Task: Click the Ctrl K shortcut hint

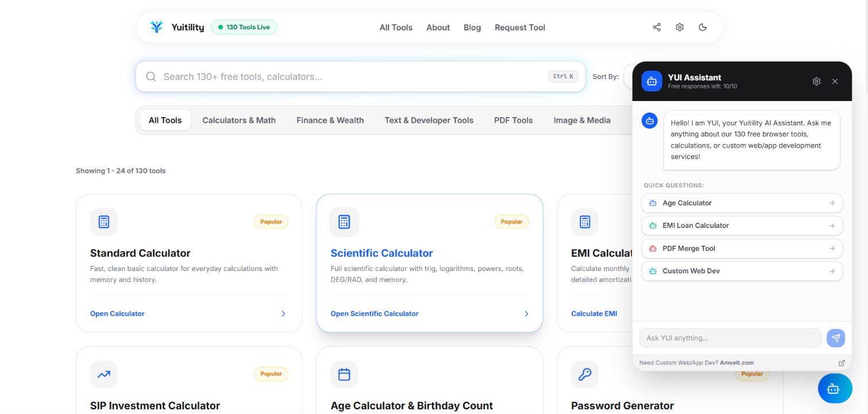Action: (563, 76)
